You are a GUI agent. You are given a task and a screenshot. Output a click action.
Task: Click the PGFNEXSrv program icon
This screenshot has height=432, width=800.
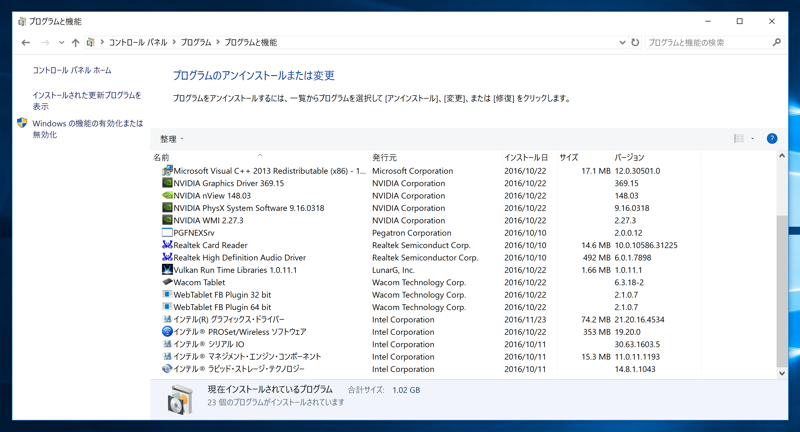point(167,233)
